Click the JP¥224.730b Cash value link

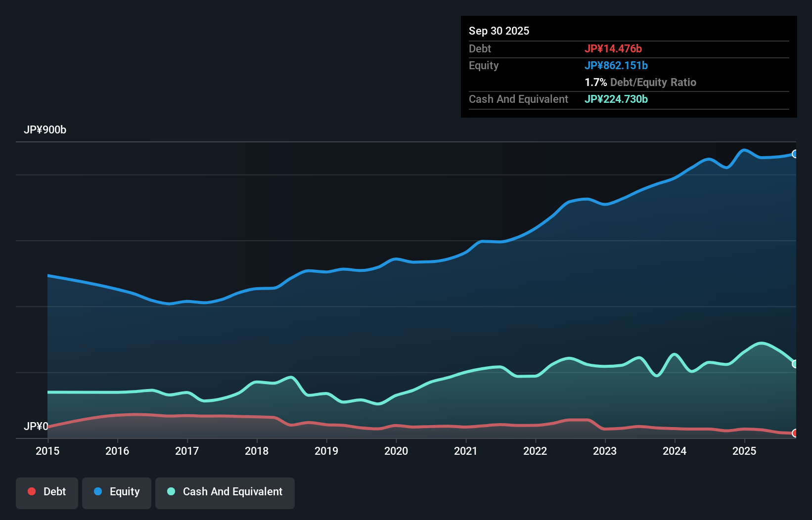click(x=616, y=99)
